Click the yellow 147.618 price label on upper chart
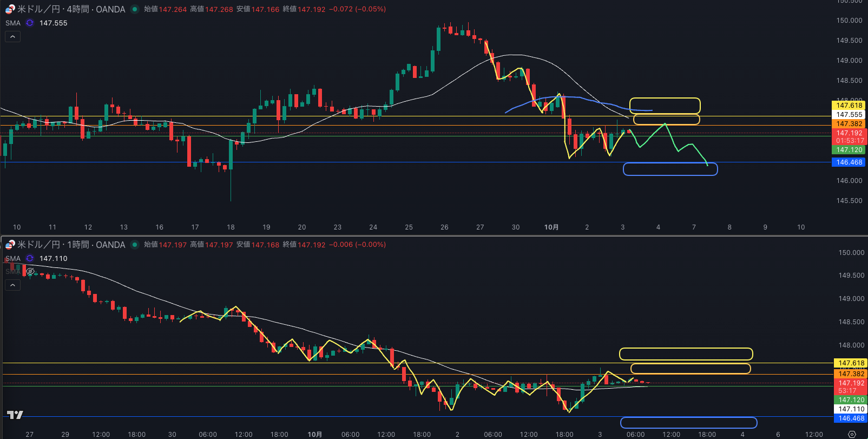This screenshot has width=868, height=439. [x=849, y=106]
